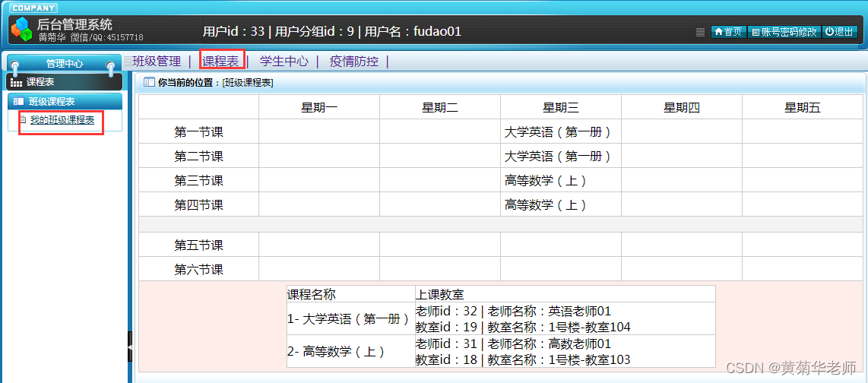The width and height of the screenshot is (868, 383).
Task: Click the location icon before 你当前的位置
Action: click(149, 83)
